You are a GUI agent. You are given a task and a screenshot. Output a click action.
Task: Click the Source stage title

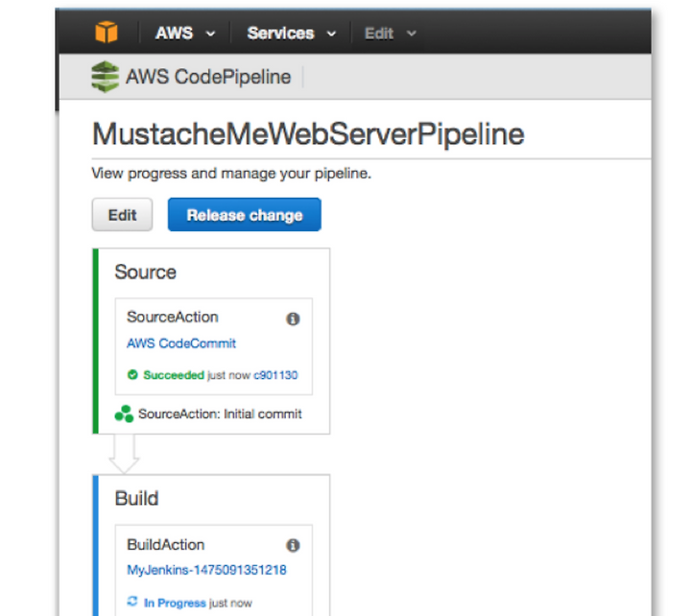click(146, 272)
